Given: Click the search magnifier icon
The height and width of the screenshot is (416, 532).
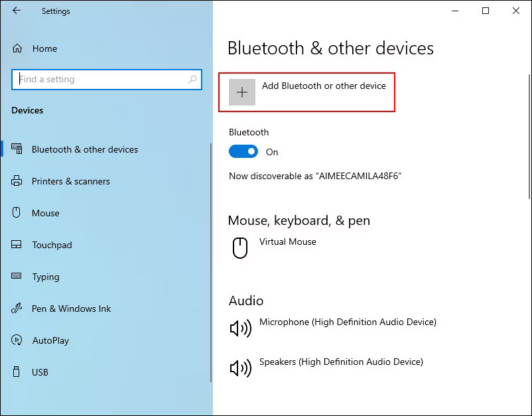Looking at the screenshot, I should coord(192,80).
